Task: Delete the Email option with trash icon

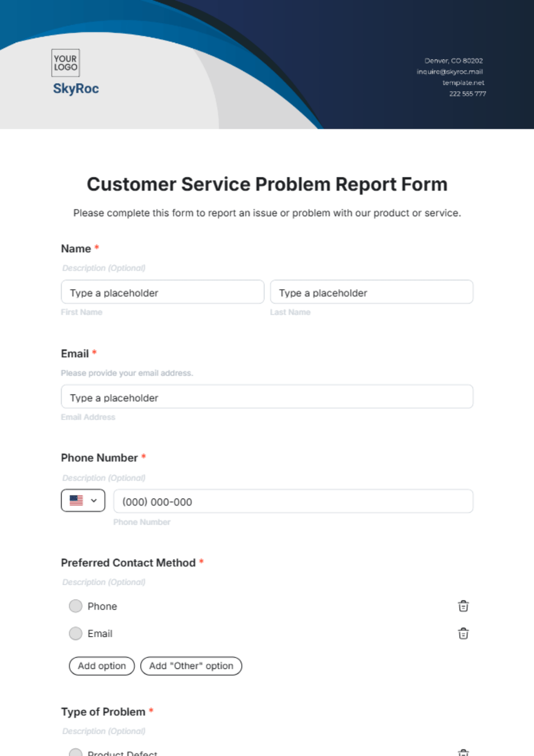Action: coord(463,633)
